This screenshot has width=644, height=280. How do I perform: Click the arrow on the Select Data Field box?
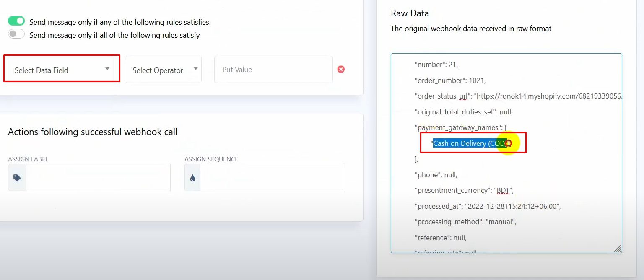point(107,69)
